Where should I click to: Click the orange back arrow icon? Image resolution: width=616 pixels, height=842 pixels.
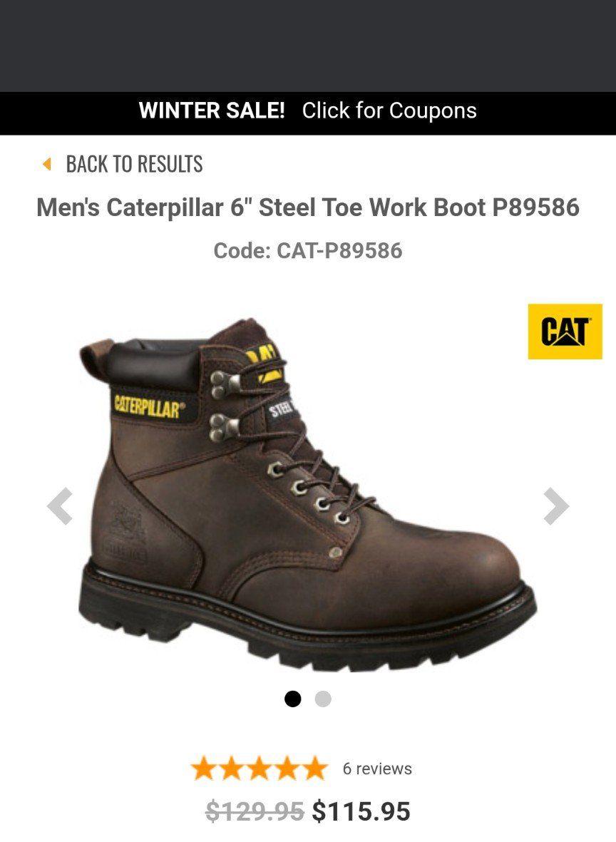pyautogui.click(x=47, y=164)
